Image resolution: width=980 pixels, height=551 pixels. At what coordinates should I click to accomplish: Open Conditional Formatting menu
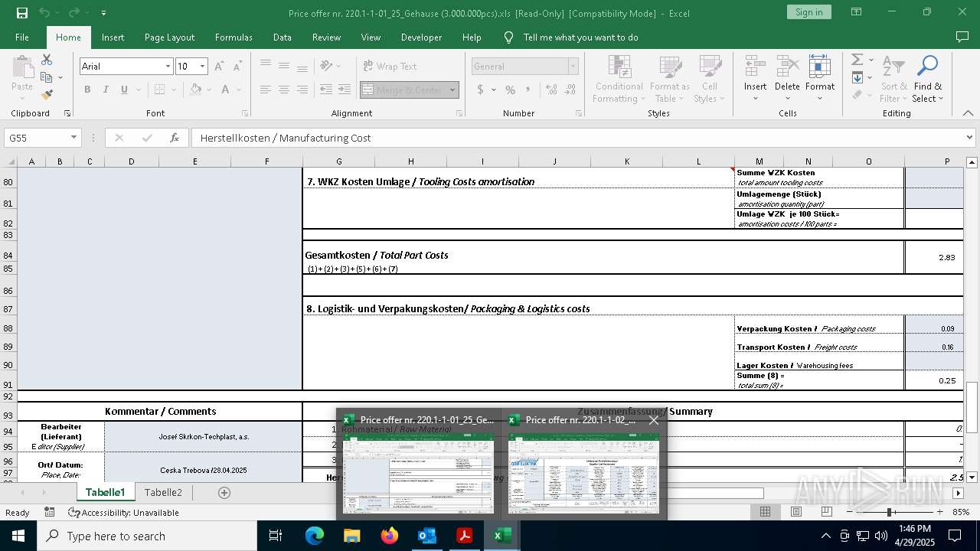(619, 79)
